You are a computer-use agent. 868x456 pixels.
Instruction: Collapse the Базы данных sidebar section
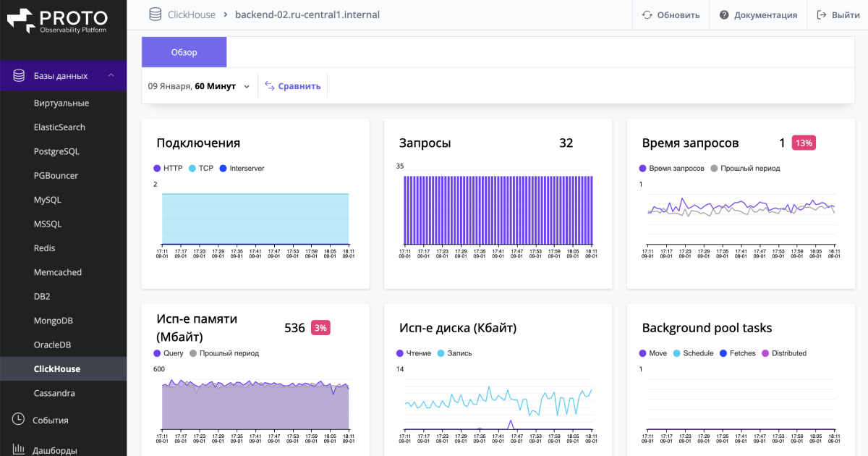tap(111, 75)
